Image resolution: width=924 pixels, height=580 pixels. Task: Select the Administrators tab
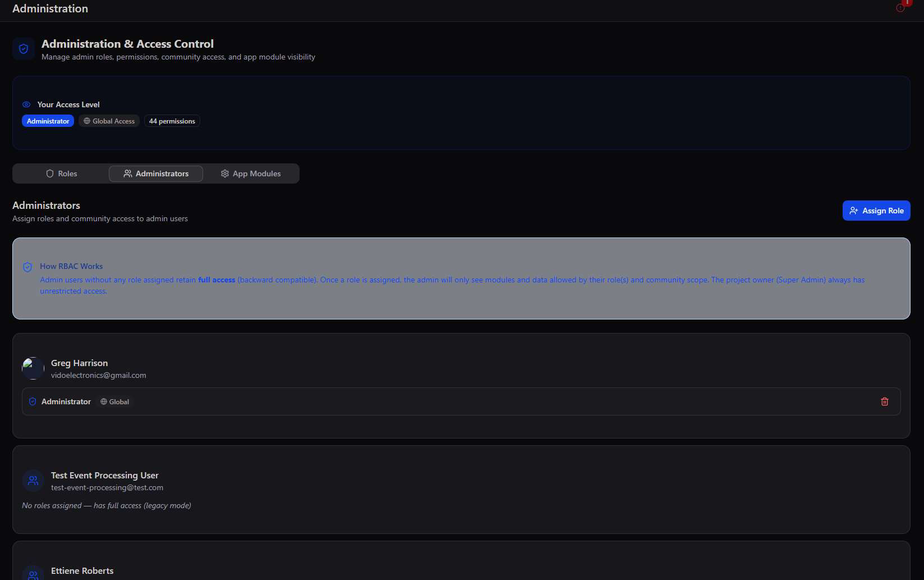[156, 173]
